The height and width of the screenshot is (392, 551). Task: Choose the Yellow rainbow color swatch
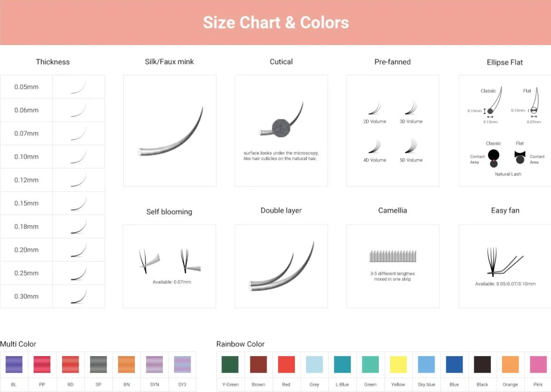pyautogui.click(x=398, y=364)
